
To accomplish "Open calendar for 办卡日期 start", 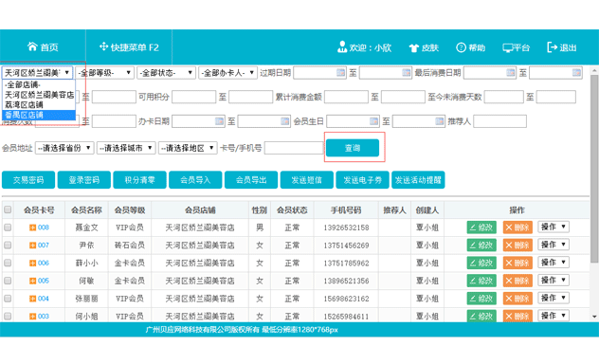I will point(219,121).
